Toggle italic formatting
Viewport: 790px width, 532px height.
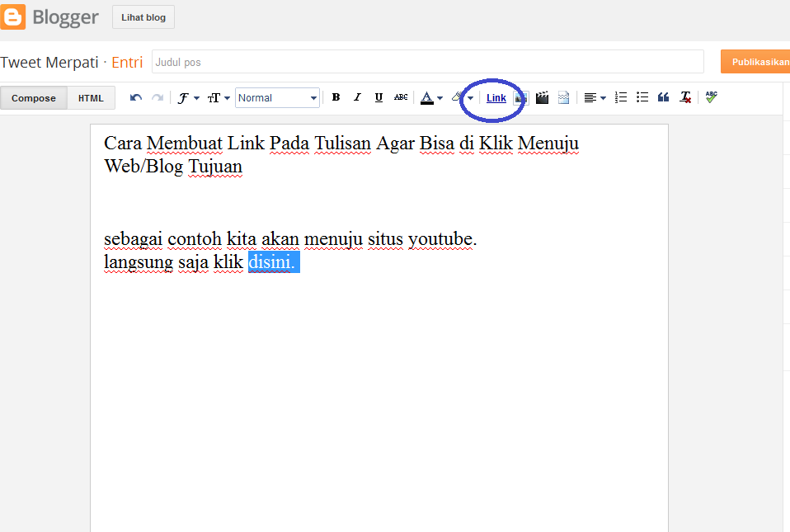[357, 97]
